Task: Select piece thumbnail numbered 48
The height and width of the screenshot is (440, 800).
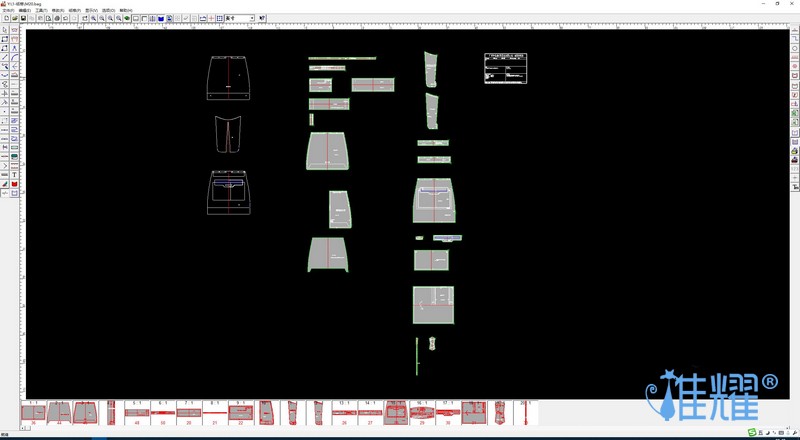Action: click(136, 412)
